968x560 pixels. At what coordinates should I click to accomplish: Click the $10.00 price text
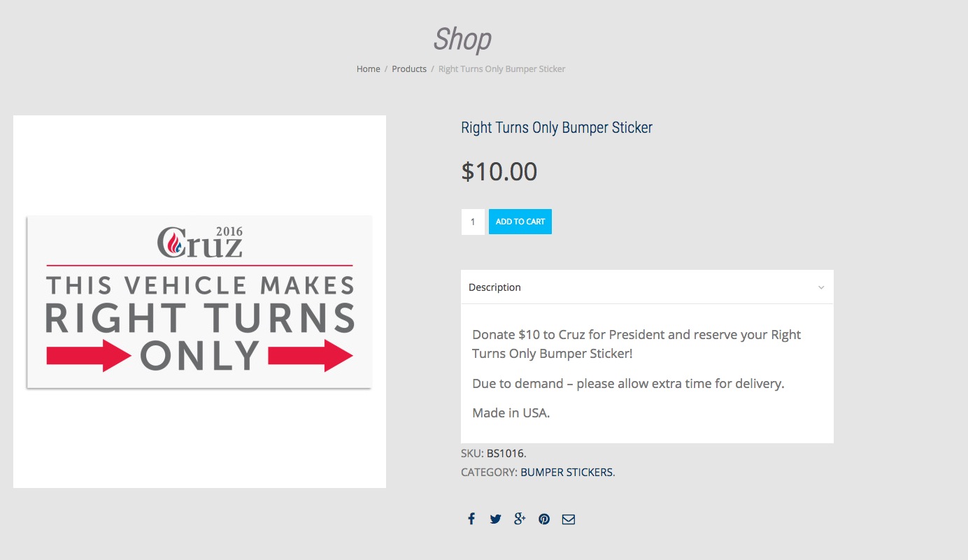tap(499, 171)
